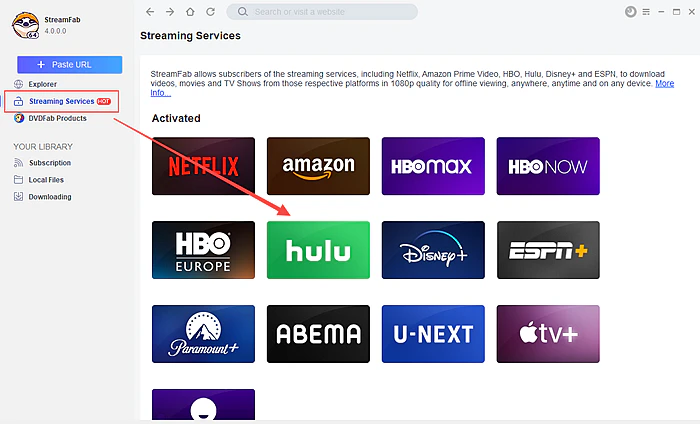700x424 pixels.
Task: Click the globe icon beside Explorer
Action: point(18,84)
